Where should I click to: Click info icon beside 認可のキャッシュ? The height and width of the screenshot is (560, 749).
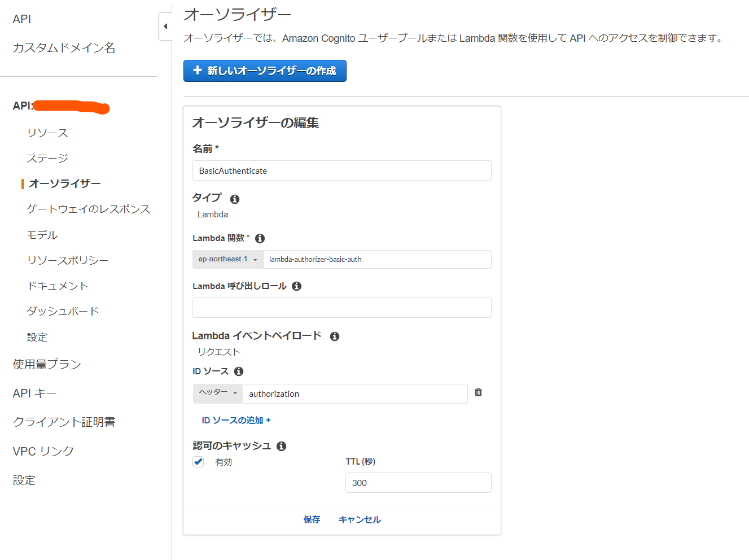click(x=281, y=447)
